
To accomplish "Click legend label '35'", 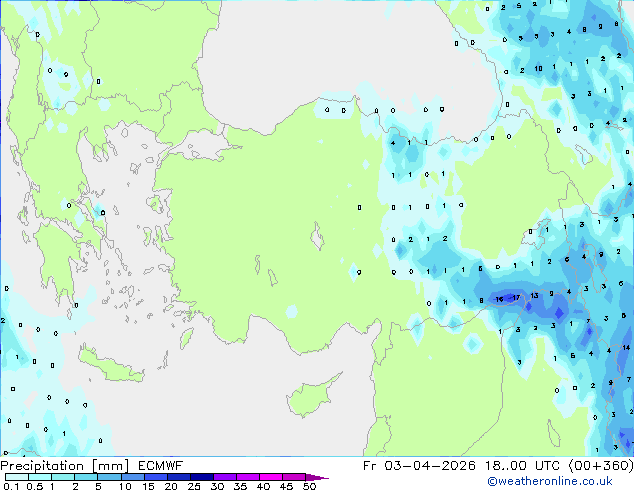I will point(240,486).
